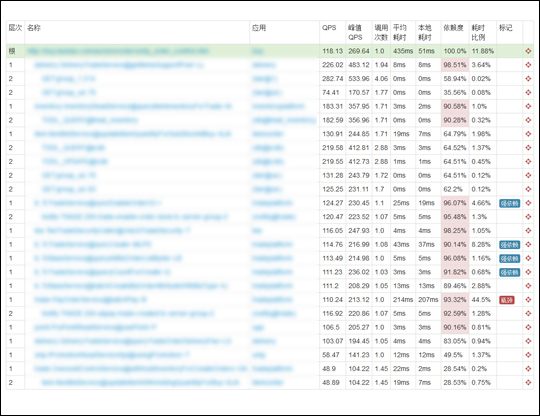This screenshot has height=416, width=540.
Task: Click blue 强依赖 badge in the 114.76 QPS row
Action: (x=509, y=245)
